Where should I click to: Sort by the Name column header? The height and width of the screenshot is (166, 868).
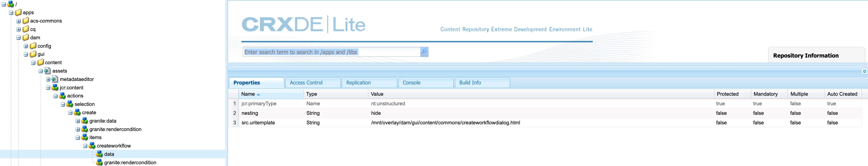tap(271, 94)
